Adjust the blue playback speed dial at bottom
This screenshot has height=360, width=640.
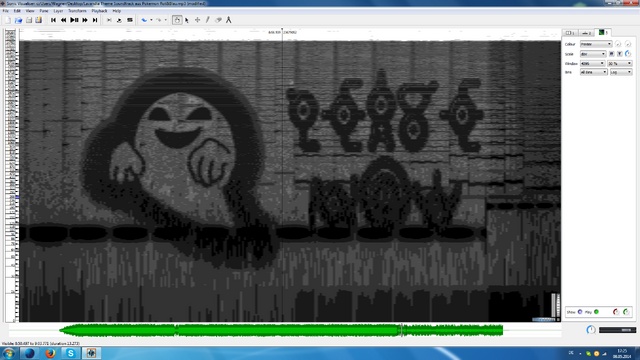tap(591, 330)
